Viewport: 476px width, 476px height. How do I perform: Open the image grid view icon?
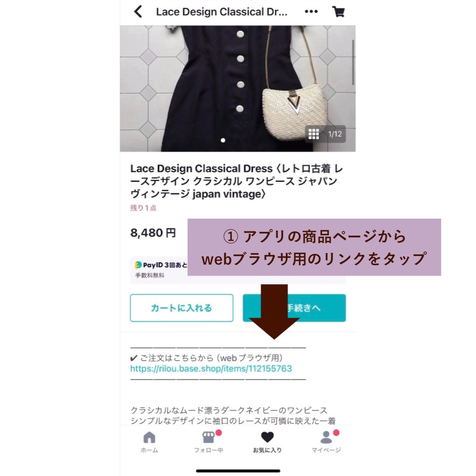coord(314,134)
